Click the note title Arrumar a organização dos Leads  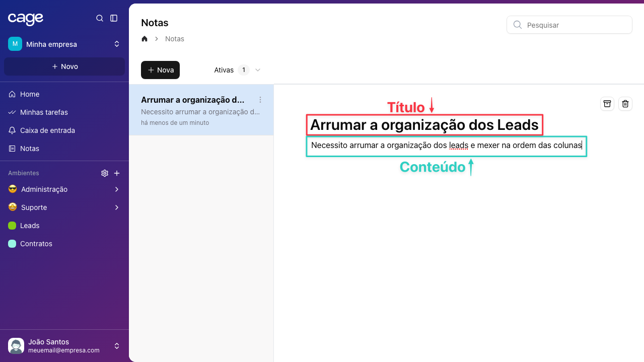click(x=424, y=124)
